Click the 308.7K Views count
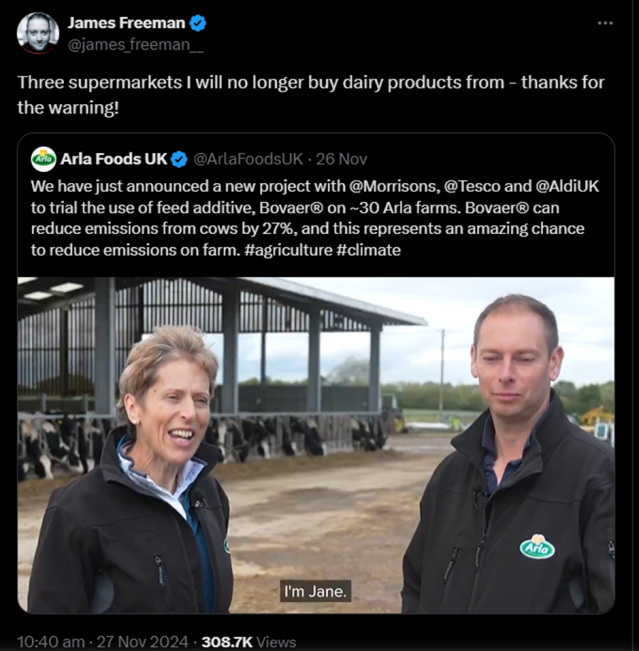Viewport: 639px width, 651px height. (248, 641)
